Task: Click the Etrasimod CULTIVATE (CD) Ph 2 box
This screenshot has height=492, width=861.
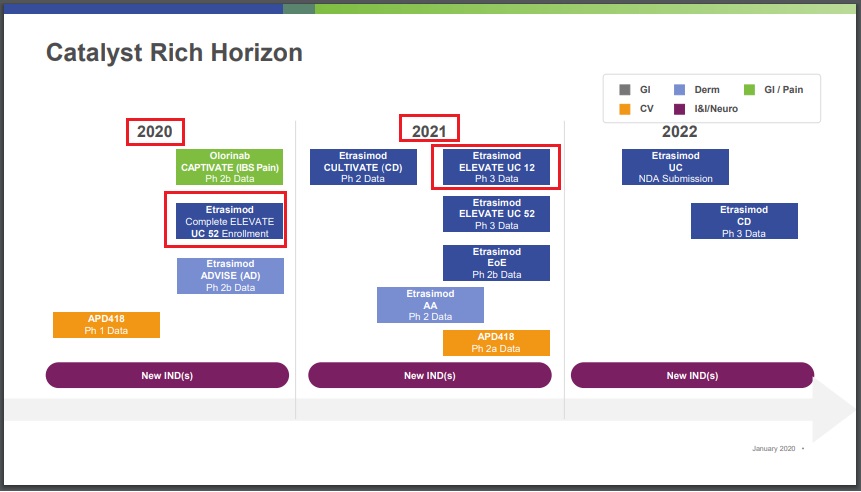Action: [x=363, y=167]
